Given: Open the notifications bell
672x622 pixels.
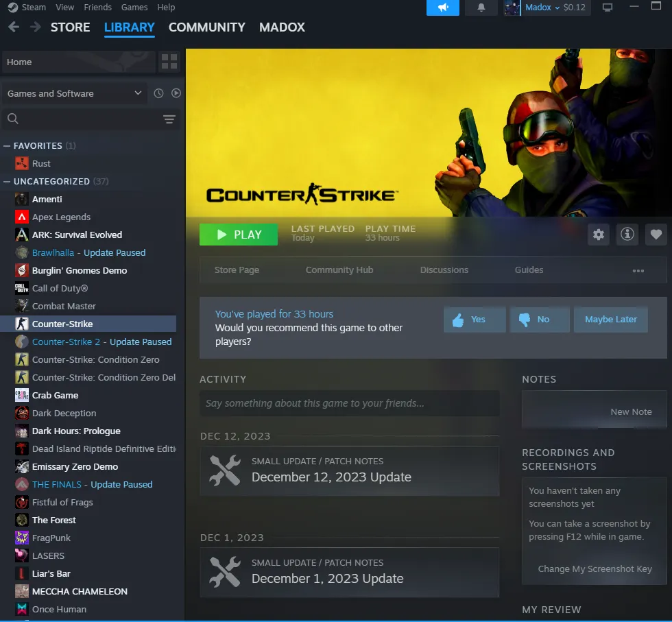Looking at the screenshot, I should coord(481,8).
